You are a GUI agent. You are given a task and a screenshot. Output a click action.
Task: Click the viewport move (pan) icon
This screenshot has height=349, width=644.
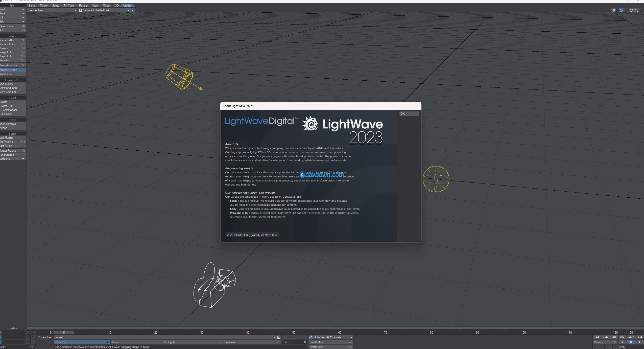pyautogui.click(x=626, y=10)
